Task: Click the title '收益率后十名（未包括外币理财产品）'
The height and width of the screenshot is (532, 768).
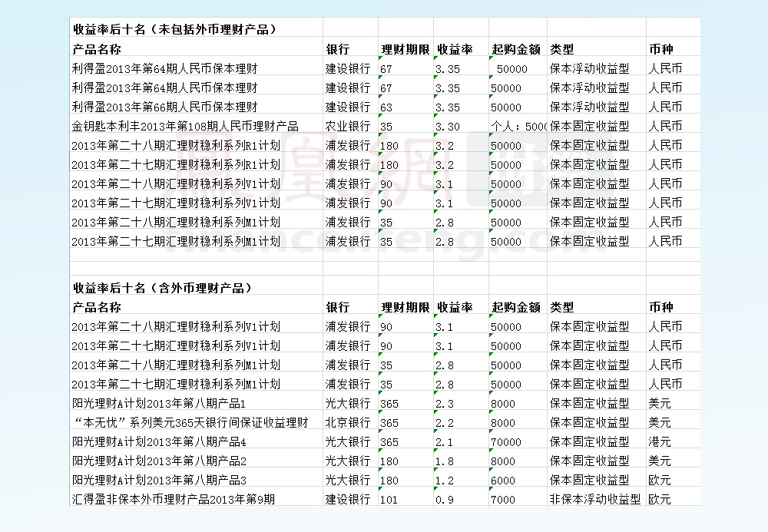Action: 175,29
